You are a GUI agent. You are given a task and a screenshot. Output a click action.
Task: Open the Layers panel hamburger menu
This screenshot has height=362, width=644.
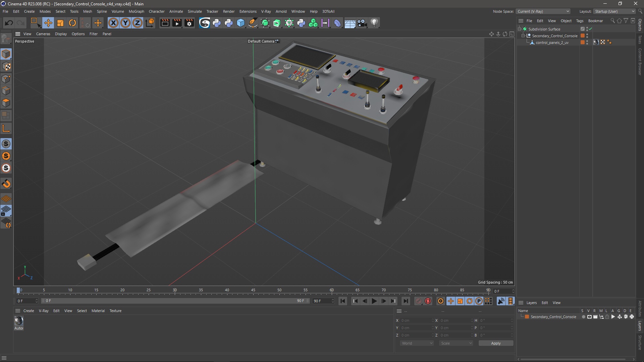pos(521,303)
